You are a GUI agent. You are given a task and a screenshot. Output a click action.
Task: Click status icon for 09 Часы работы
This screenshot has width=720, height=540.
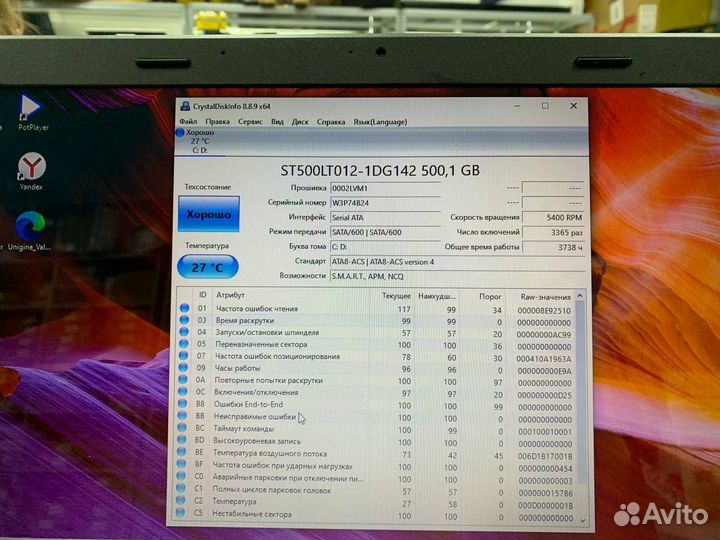184,368
